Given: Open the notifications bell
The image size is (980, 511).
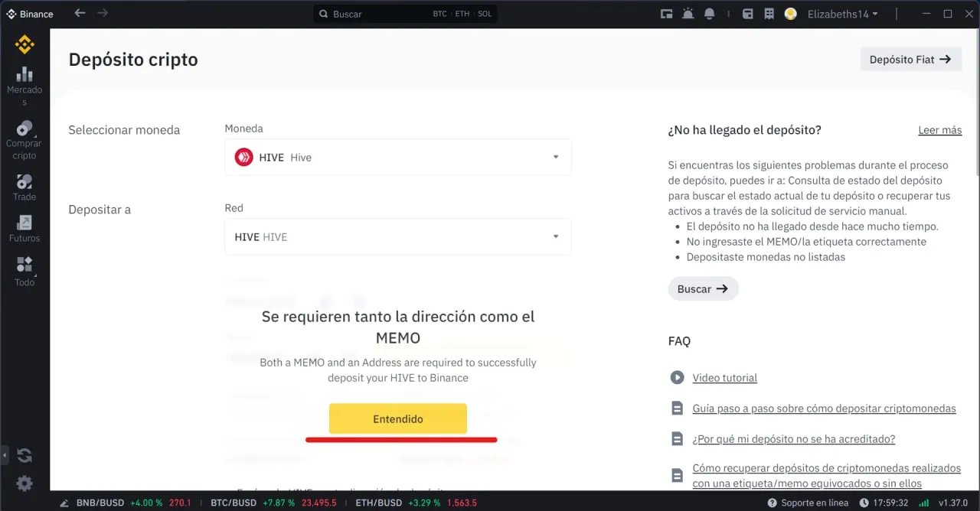Looking at the screenshot, I should click(710, 14).
